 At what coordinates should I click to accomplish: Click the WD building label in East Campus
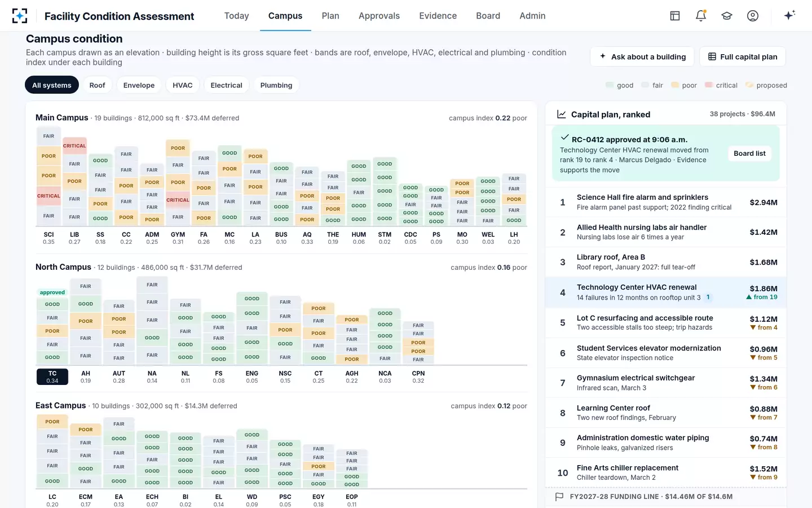click(252, 500)
